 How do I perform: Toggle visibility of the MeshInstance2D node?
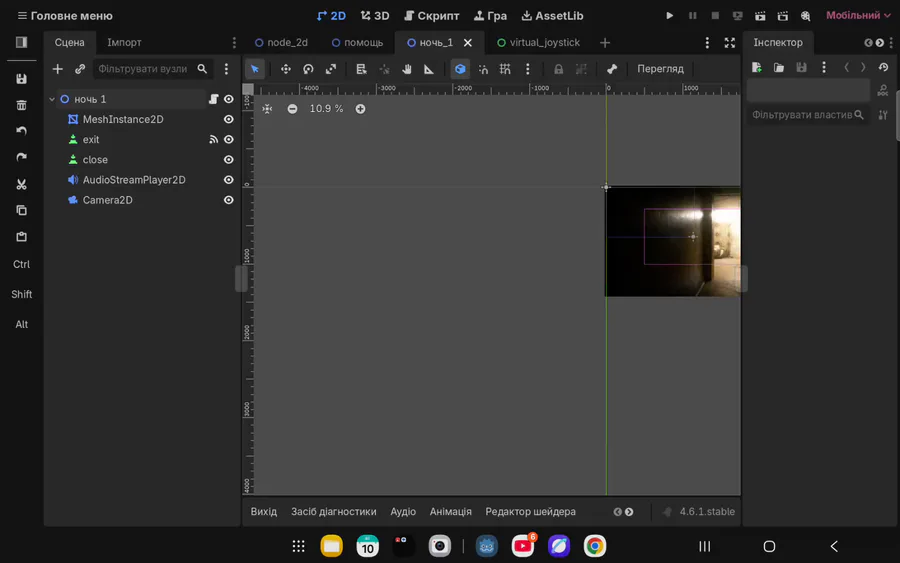(x=229, y=120)
